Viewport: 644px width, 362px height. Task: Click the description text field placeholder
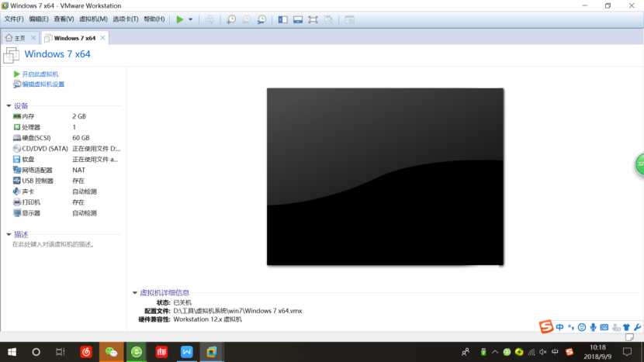point(54,244)
